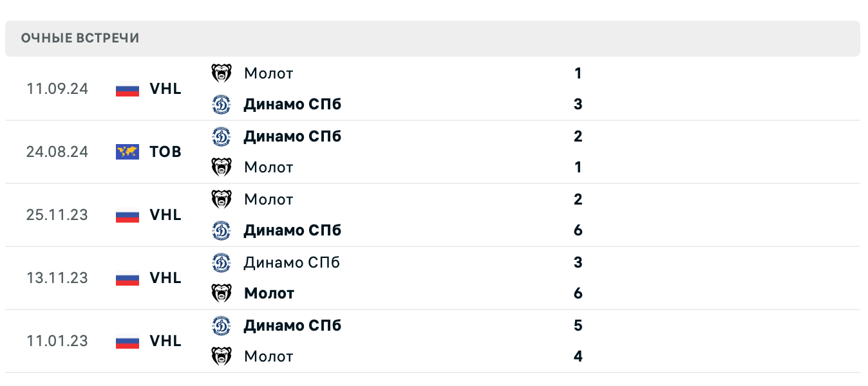
Task: Click Russian flag icon for 25.11.23 match
Action: (127, 215)
